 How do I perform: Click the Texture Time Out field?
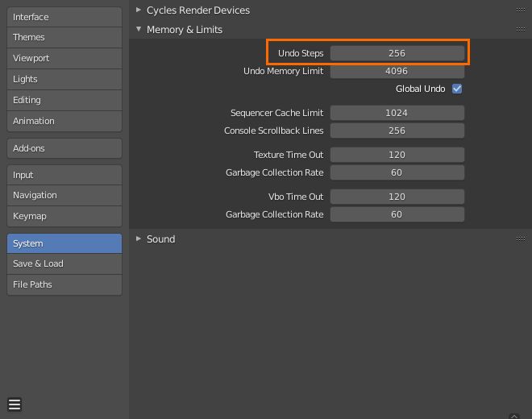point(397,155)
